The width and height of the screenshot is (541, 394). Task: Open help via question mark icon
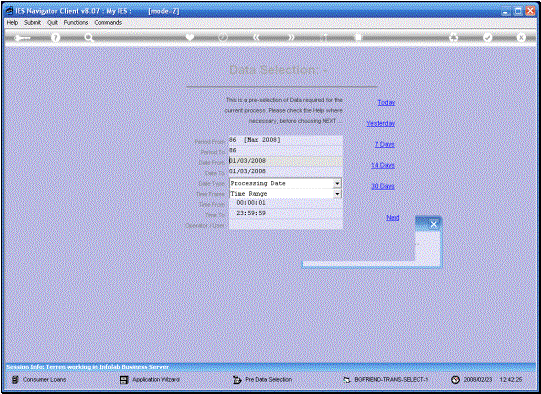[x=56, y=37]
